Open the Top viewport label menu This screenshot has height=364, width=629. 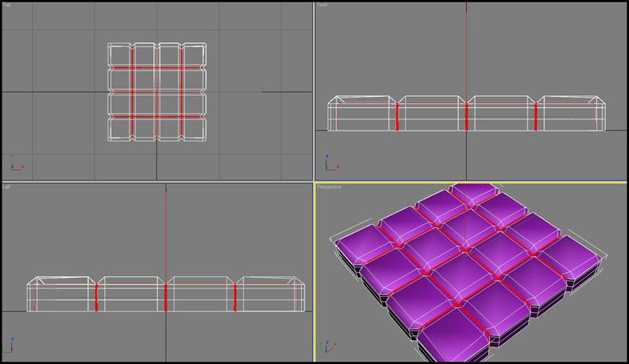[7, 5]
